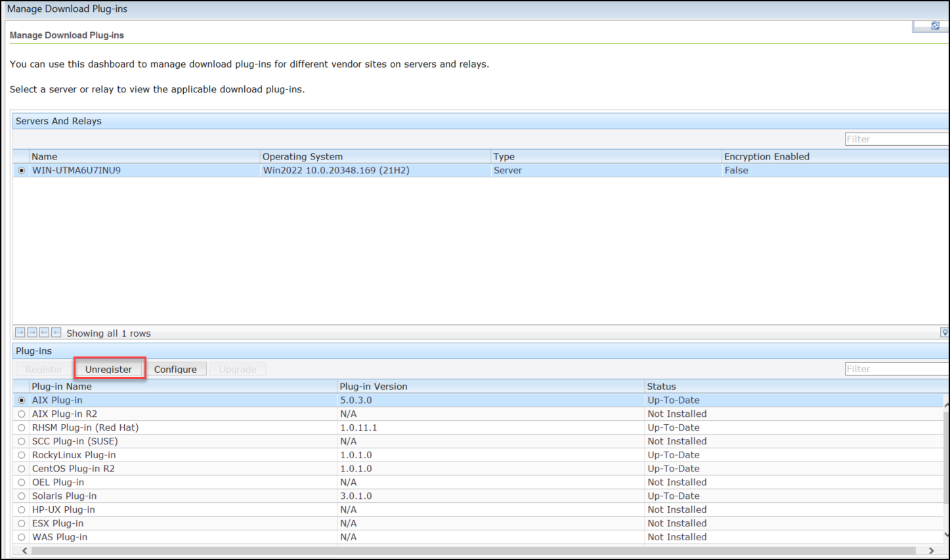Open Configure for the selected plug-in
This screenshot has height=560, width=950.
176,368
